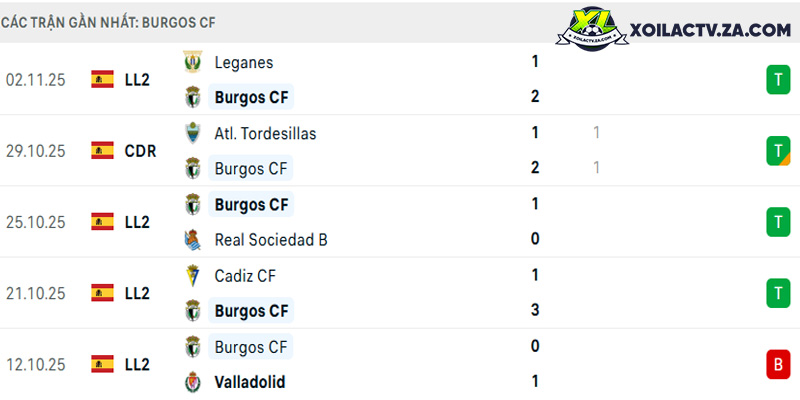Viewport: 800px width, 400px height.
Task: Click the Spain flag beside CDR
Action: 103,151
